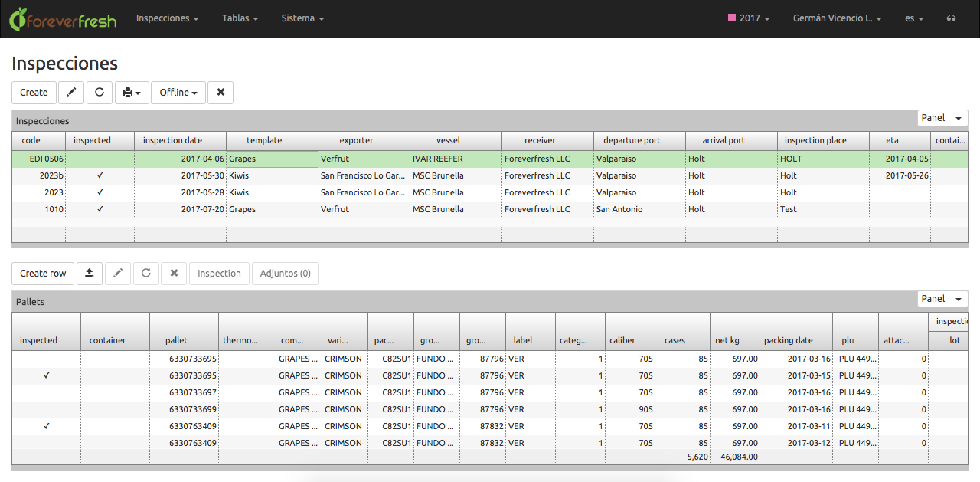
Task: Toggle inspected checkmark for pallet dated 2017-03-11
Action: [x=46, y=426]
